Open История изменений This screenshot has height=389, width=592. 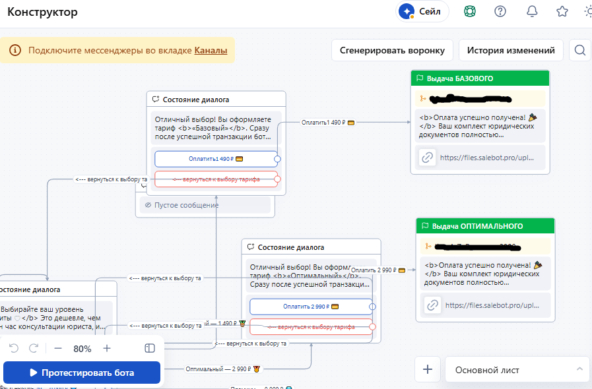[x=511, y=50]
